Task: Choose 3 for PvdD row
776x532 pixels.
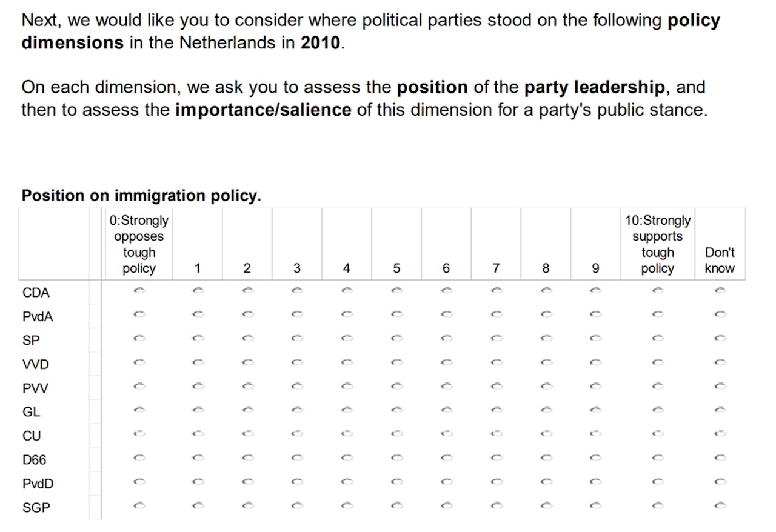Action: click(x=296, y=482)
